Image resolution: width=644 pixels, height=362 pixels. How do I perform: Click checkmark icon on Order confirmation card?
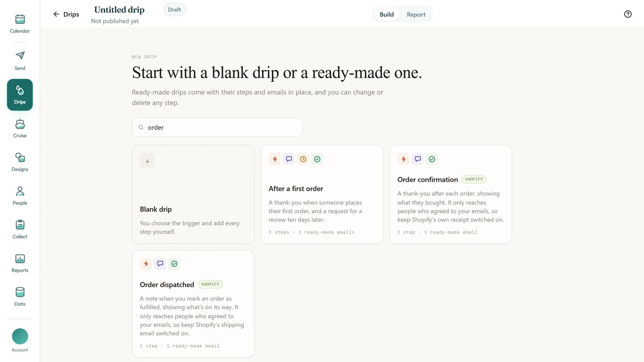point(432,159)
